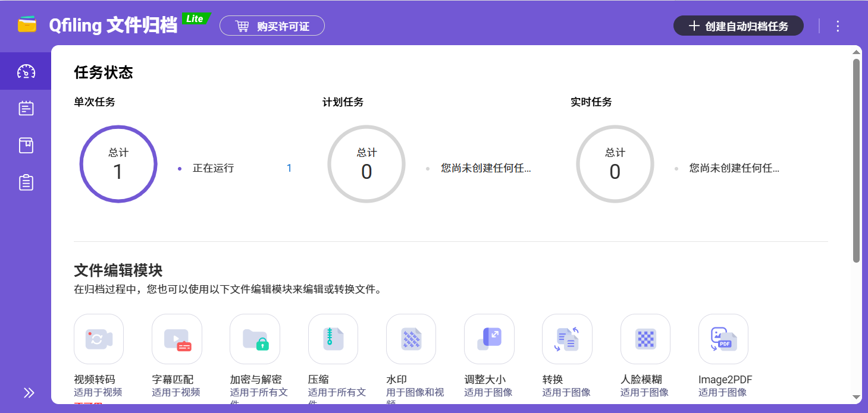
Task: Click the 视频转码 label text
Action: (95, 380)
